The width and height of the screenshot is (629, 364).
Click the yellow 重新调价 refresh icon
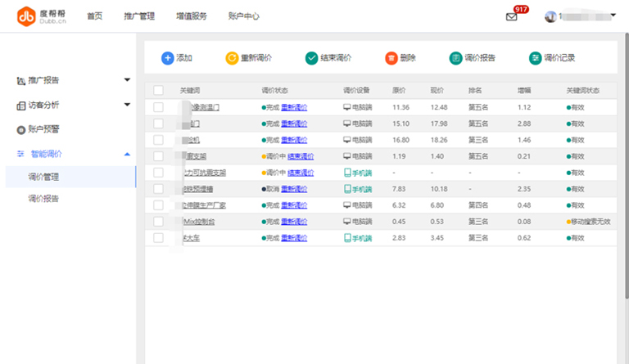pos(232,58)
